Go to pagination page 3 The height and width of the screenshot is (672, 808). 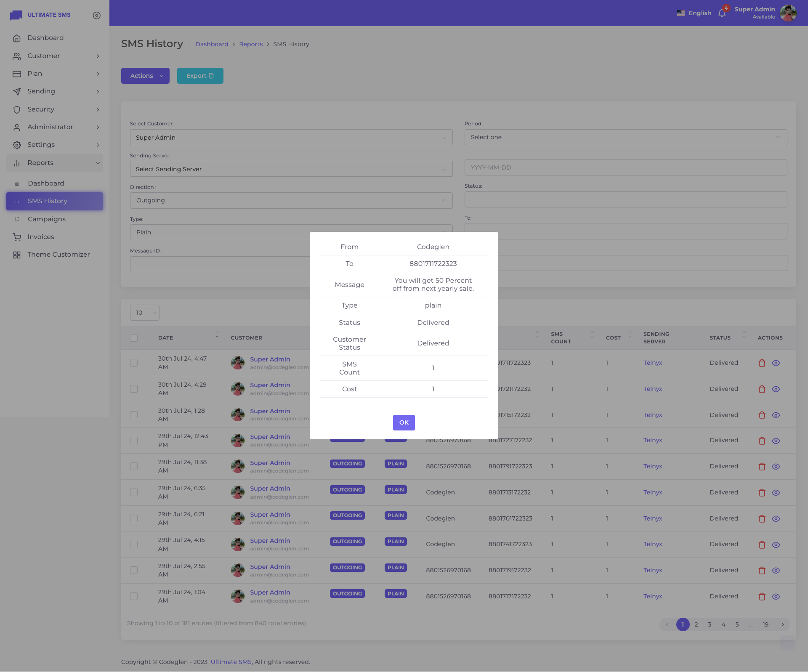pyautogui.click(x=710, y=624)
